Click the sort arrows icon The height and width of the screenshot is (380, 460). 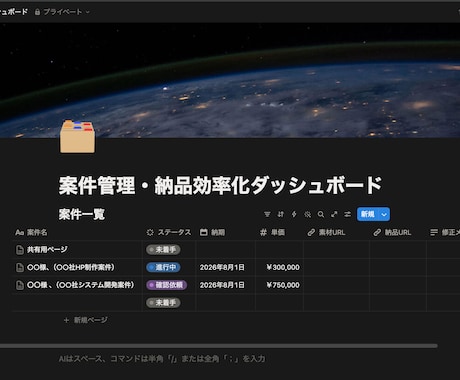[x=281, y=214]
